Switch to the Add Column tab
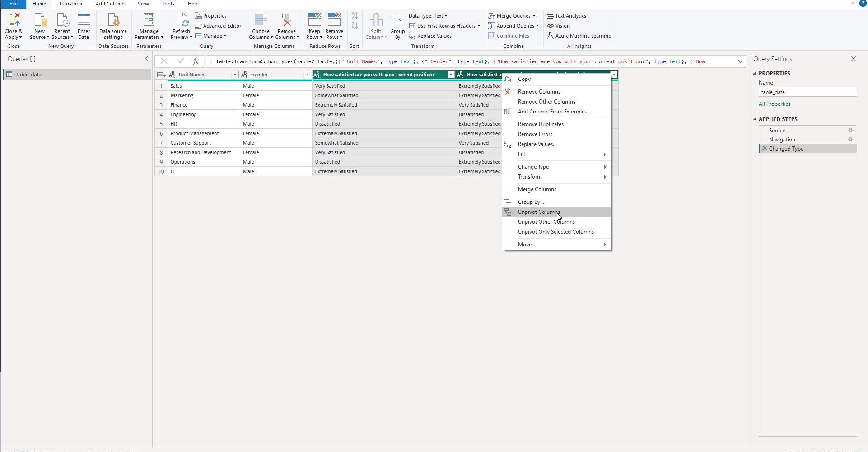Viewport: 868px width, 452px height. coord(110,4)
